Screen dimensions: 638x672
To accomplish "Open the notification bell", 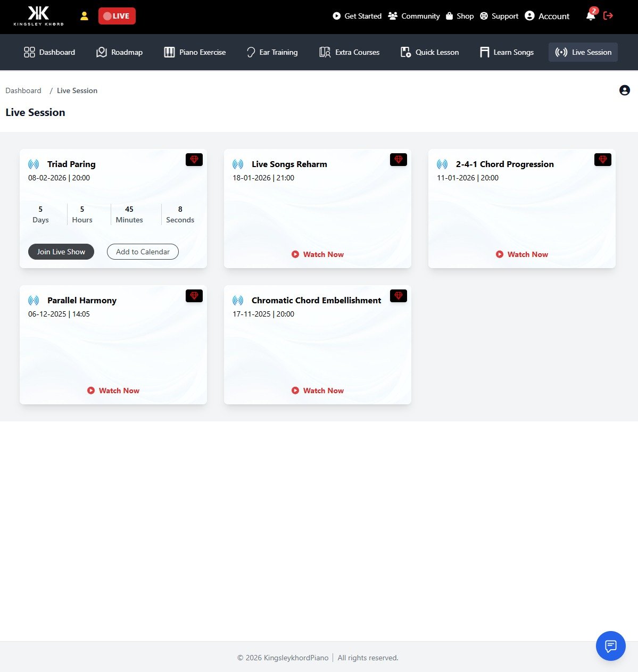I will [x=590, y=17].
